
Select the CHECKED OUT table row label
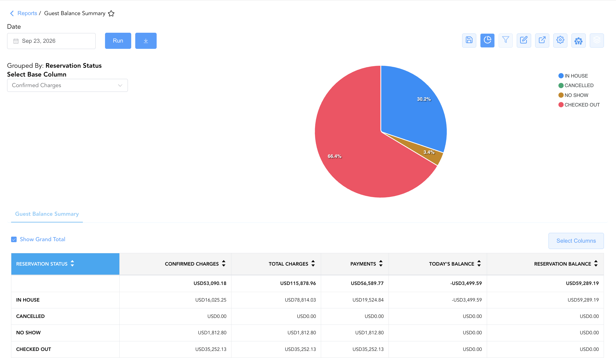(33, 349)
